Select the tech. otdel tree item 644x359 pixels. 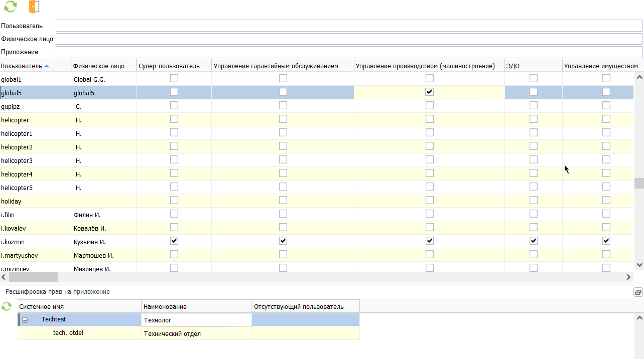68,333
